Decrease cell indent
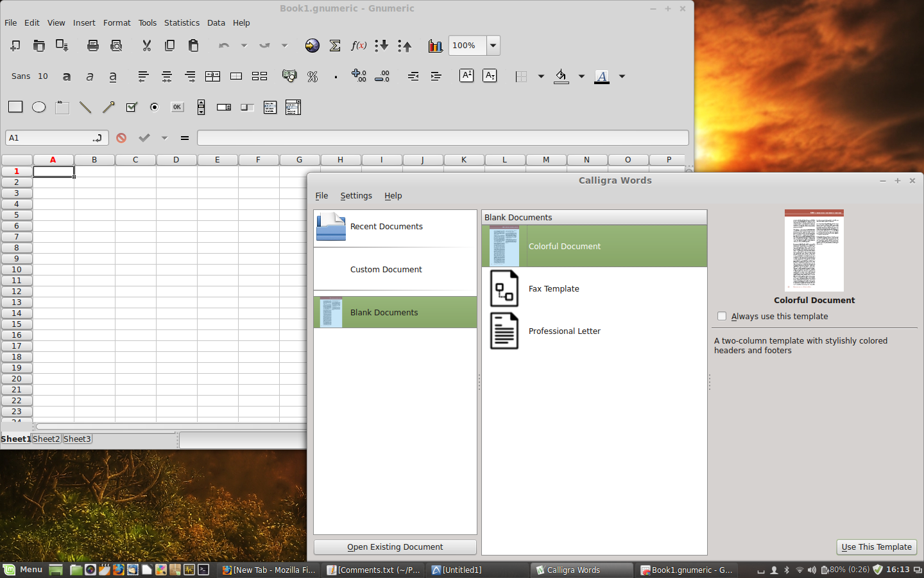Image resolution: width=924 pixels, height=578 pixels. (x=413, y=76)
